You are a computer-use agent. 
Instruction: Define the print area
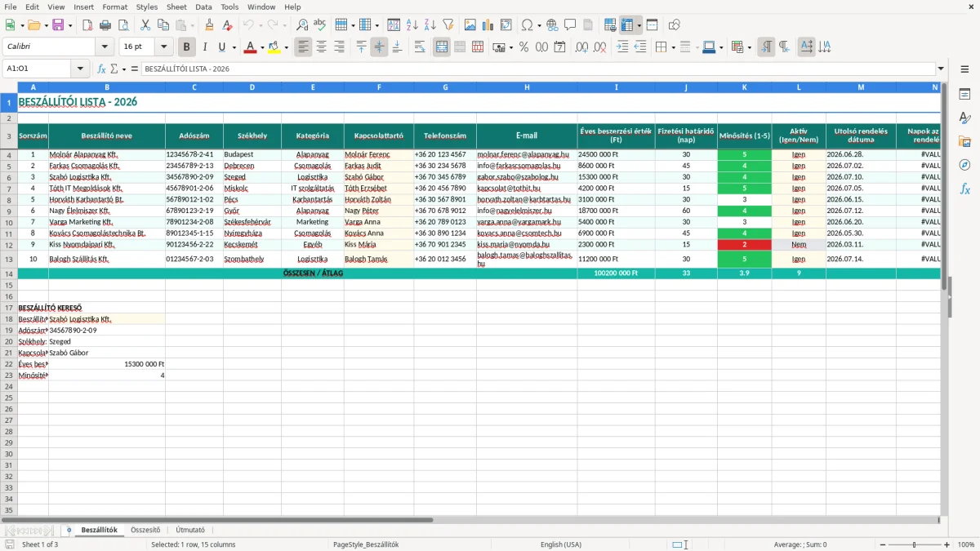tap(610, 25)
